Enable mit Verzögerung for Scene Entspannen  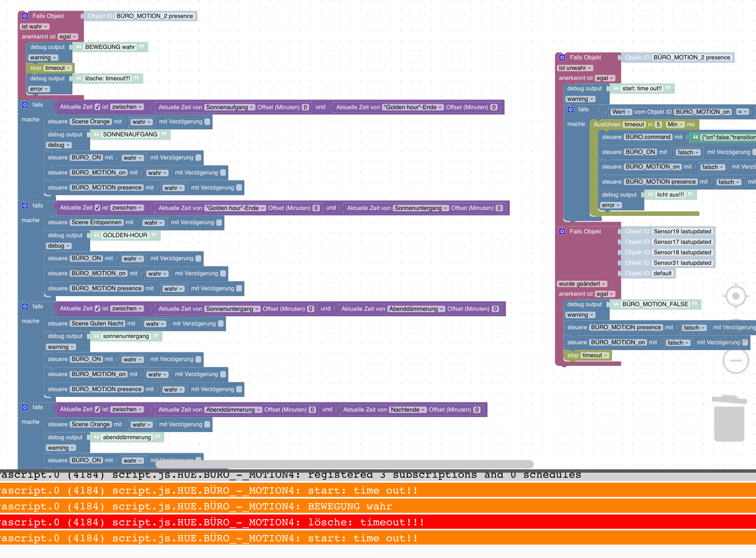click(x=219, y=222)
